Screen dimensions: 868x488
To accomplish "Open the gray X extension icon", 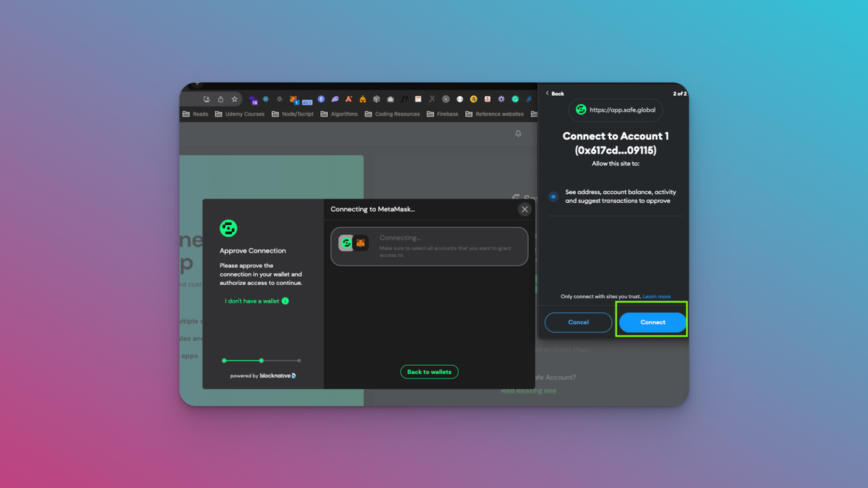I will [432, 99].
